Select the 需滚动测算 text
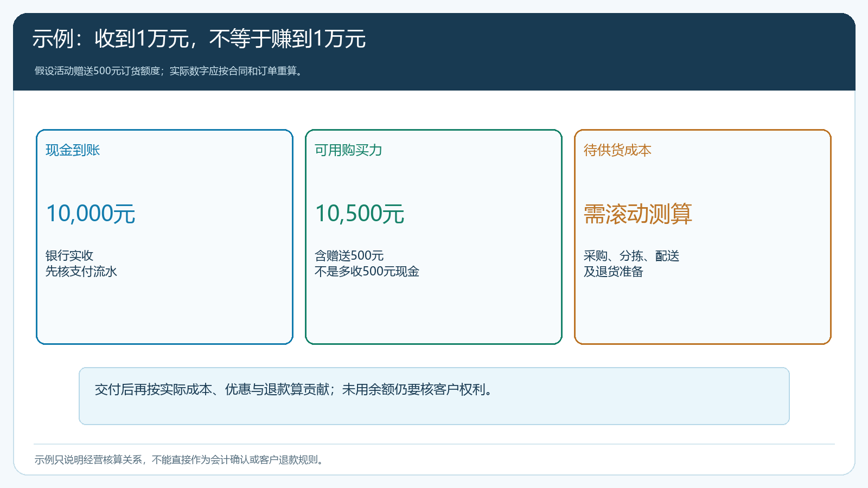 point(638,214)
